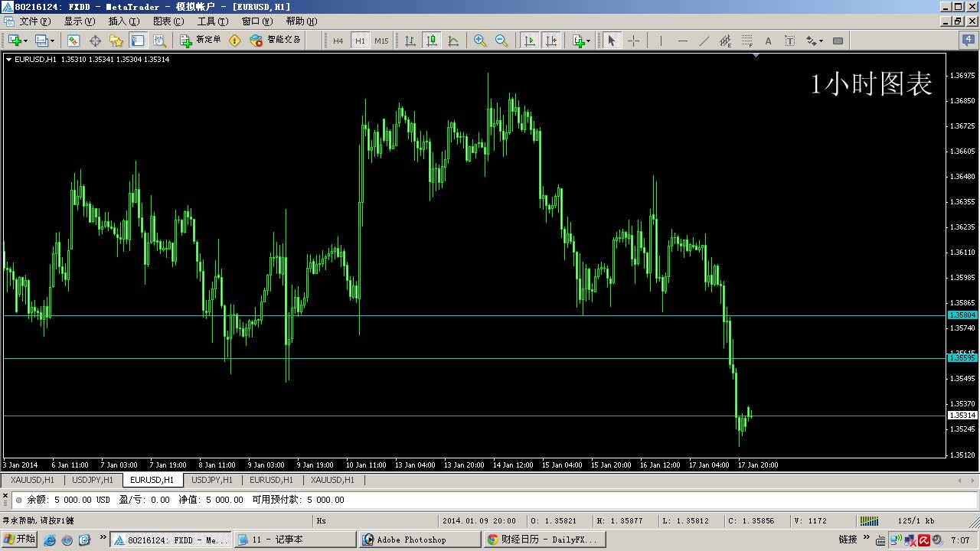
Task: Open Adobe Photoshop from the taskbar
Action: (x=419, y=540)
